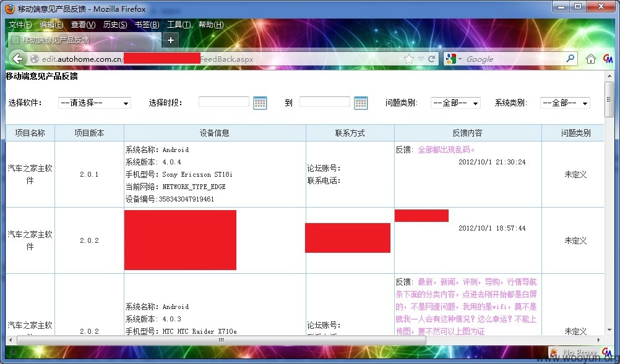Click the search magnifier icon
The height and width of the screenshot is (364, 620).
click(x=570, y=59)
